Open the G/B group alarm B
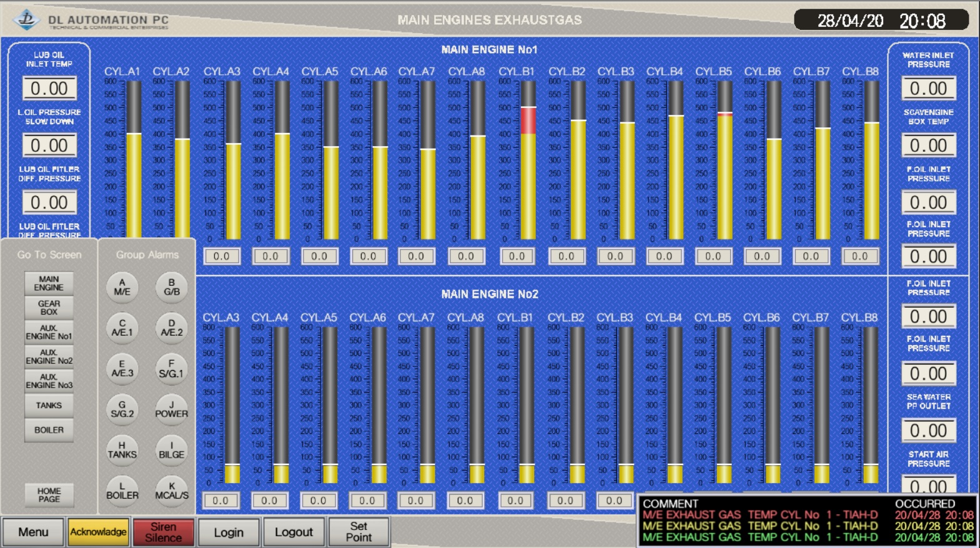This screenshot has height=548, width=980. [x=171, y=287]
